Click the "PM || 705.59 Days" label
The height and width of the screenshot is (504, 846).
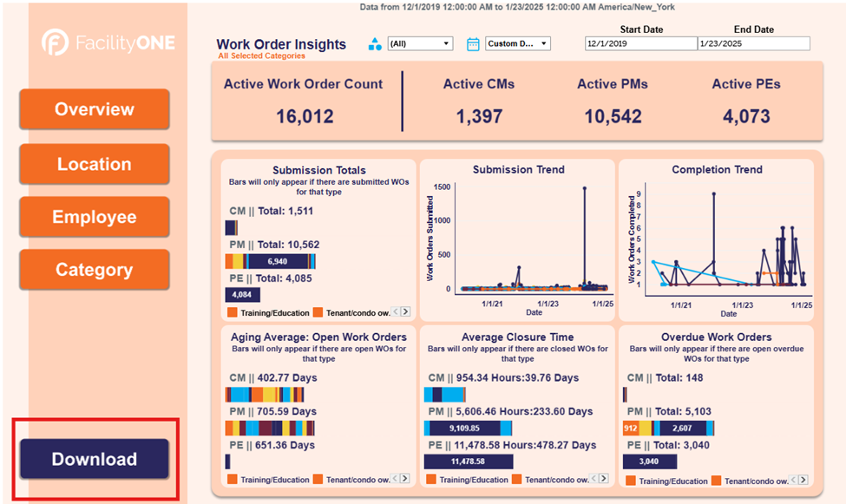(273, 411)
